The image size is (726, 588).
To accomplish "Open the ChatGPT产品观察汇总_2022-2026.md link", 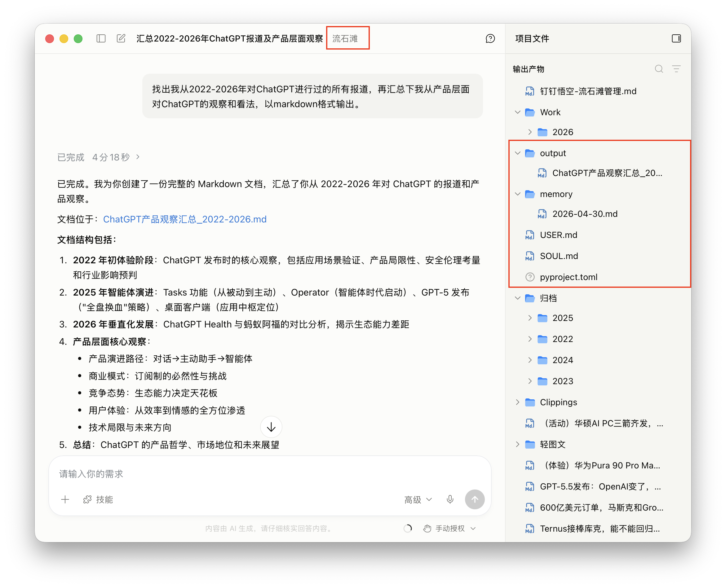I will tap(185, 219).
